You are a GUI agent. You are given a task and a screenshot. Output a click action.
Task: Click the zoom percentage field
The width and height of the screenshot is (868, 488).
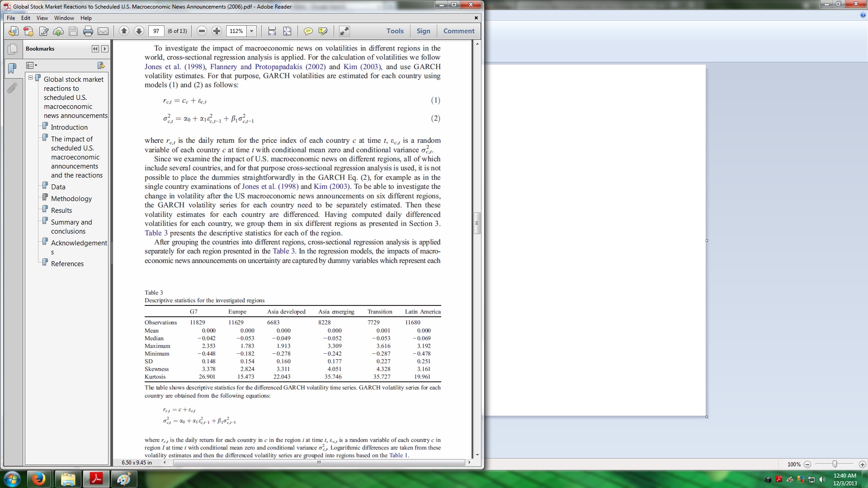tap(236, 31)
